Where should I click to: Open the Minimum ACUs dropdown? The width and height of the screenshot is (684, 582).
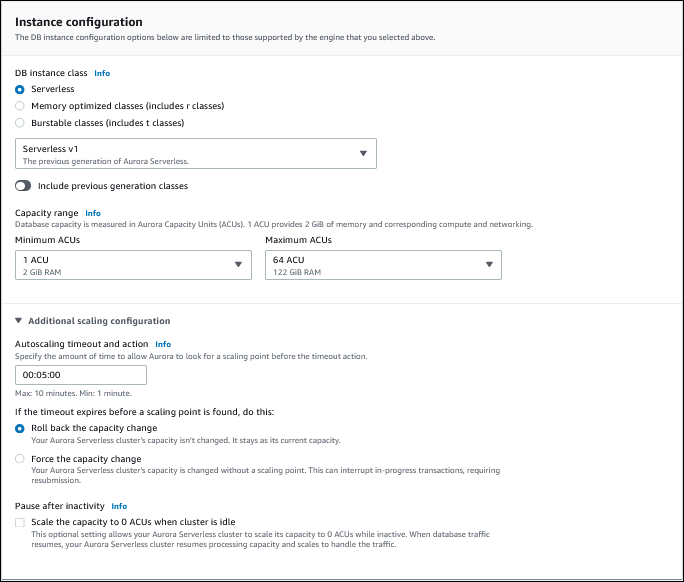click(x=132, y=265)
